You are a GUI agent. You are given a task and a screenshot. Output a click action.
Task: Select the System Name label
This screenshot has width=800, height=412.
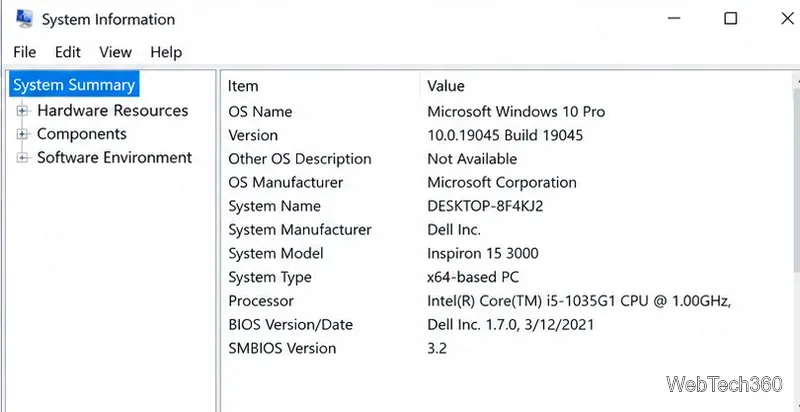click(274, 206)
